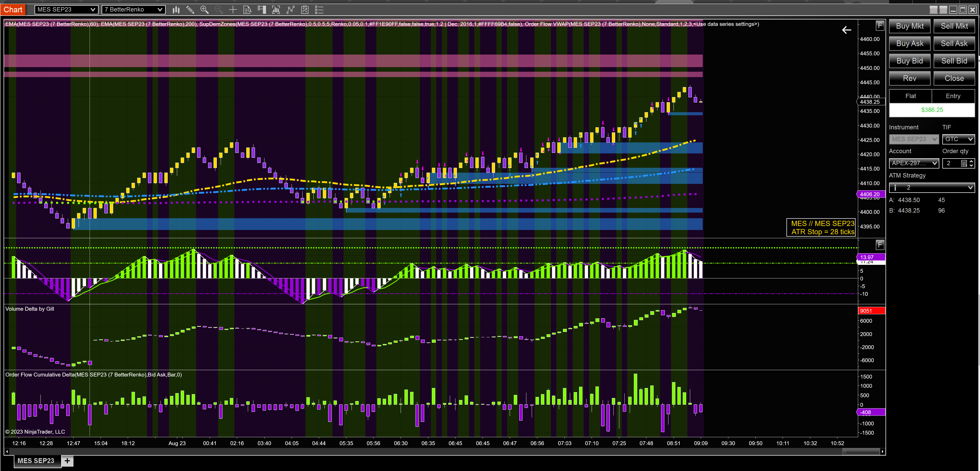Viewport: 980px width, 471px height.
Task: Click the Flat position cell
Action: [910, 96]
